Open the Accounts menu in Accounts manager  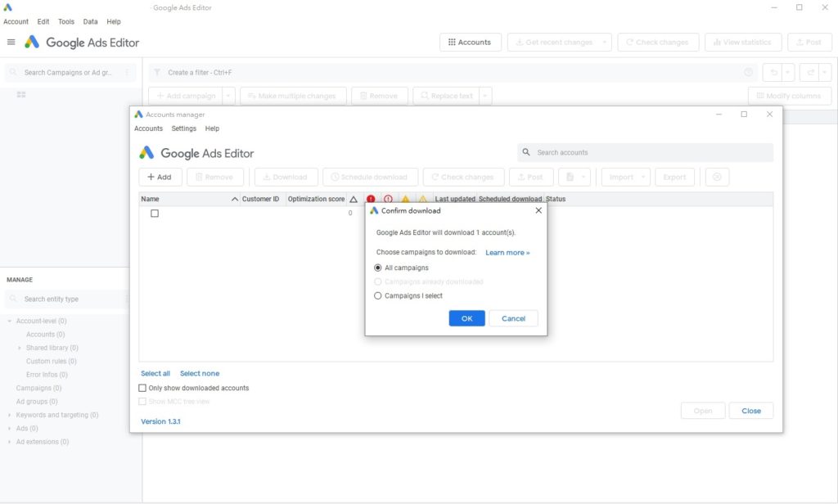[x=148, y=128]
